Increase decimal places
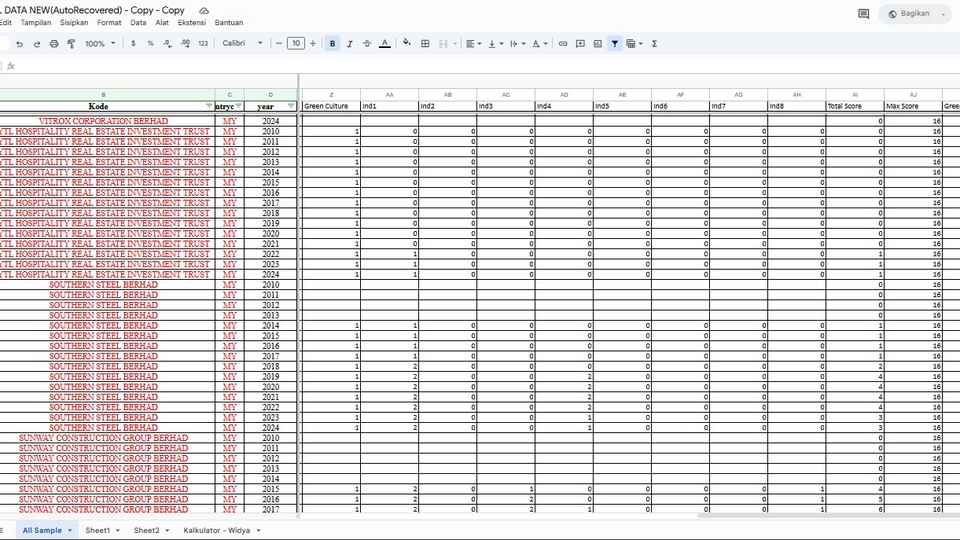The image size is (960, 540). tap(185, 43)
